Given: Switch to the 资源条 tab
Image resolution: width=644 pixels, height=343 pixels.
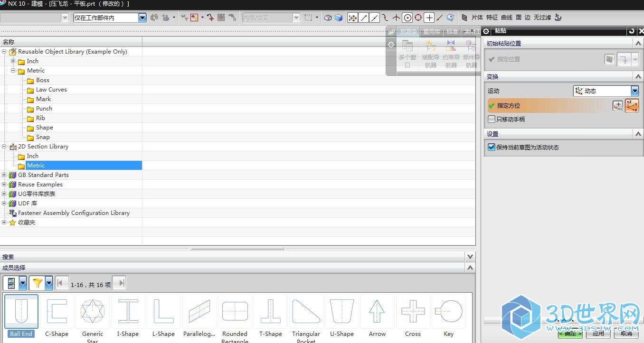Looking at the screenshot, I should click(x=408, y=31).
